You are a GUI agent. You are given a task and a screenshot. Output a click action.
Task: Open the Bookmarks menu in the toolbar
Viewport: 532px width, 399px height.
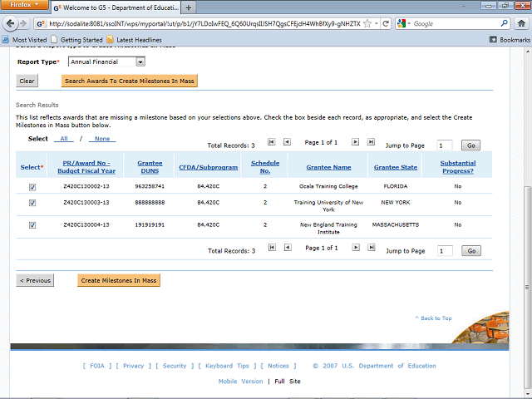(x=509, y=39)
